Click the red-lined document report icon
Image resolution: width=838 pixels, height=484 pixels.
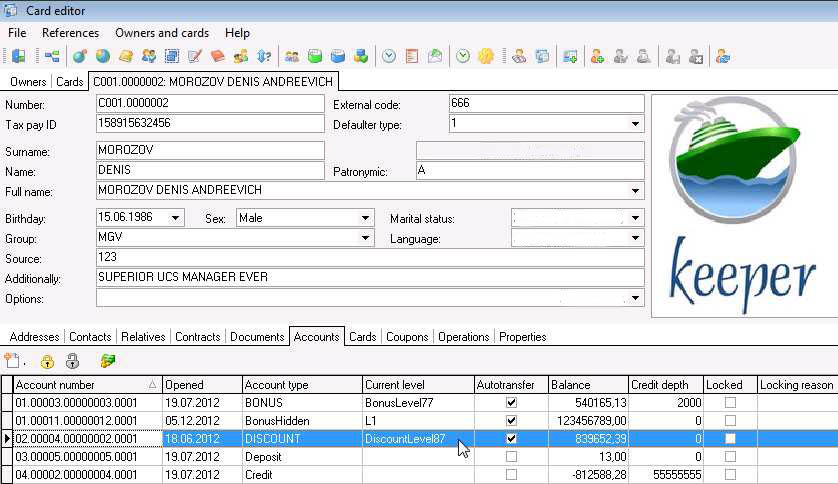point(412,56)
